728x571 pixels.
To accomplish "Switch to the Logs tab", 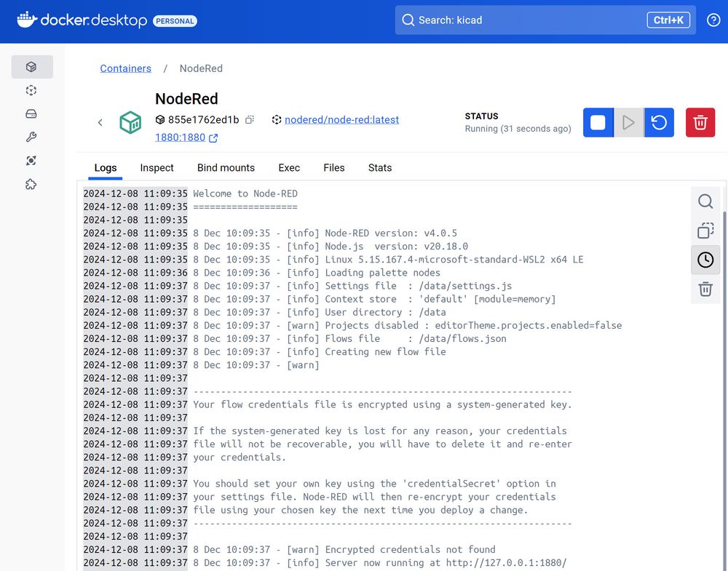I will [x=106, y=168].
